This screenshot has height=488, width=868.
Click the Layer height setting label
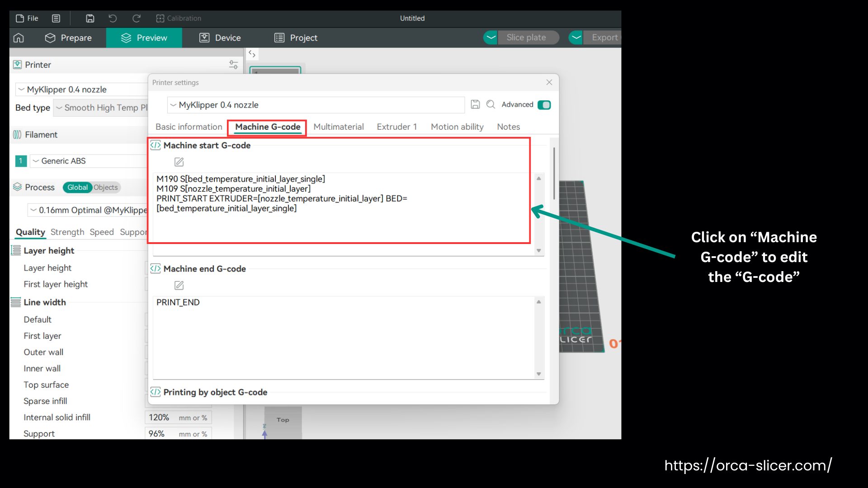[47, 268]
